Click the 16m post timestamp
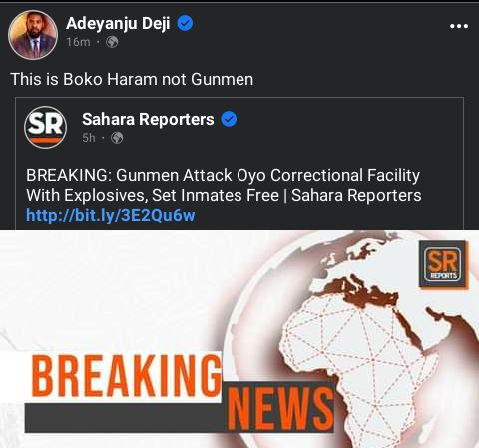 (x=78, y=42)
